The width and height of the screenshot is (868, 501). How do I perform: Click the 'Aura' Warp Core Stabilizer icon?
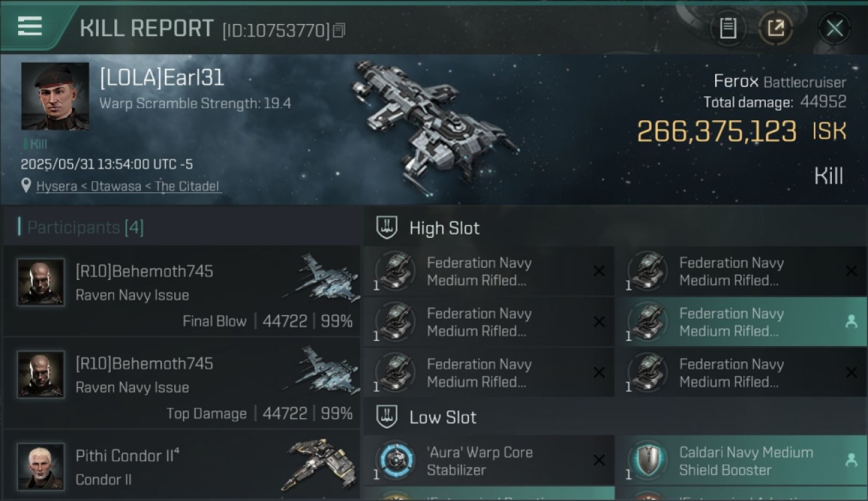coord(397,461)
